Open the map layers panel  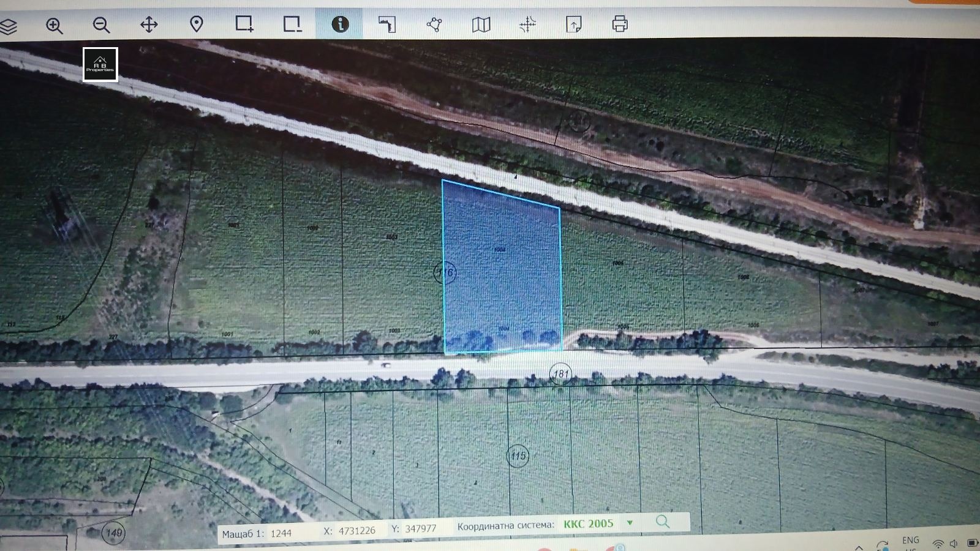8,26
